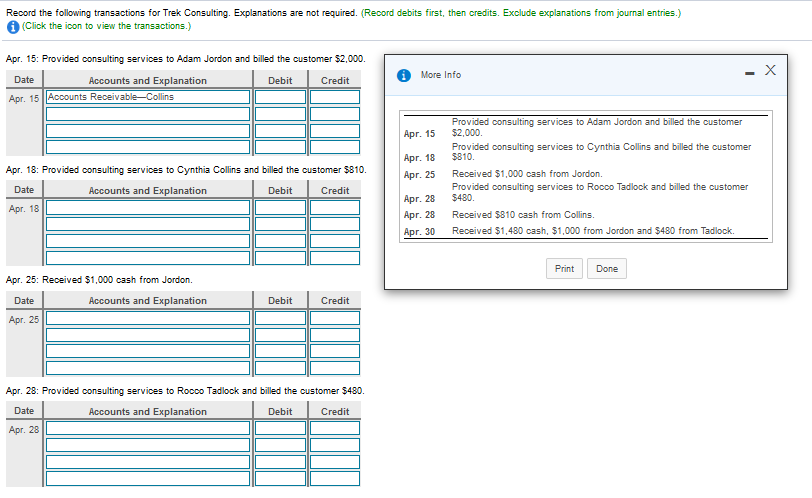
Task: Click the Apr. 18 Cynthia Collins transaction heading
Action: click(x=186, y=170)
